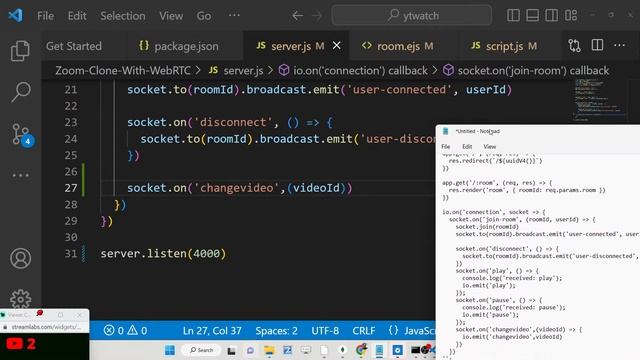Show errors and warnings in status bar
The image size is (640, 360).
[125, 330]
